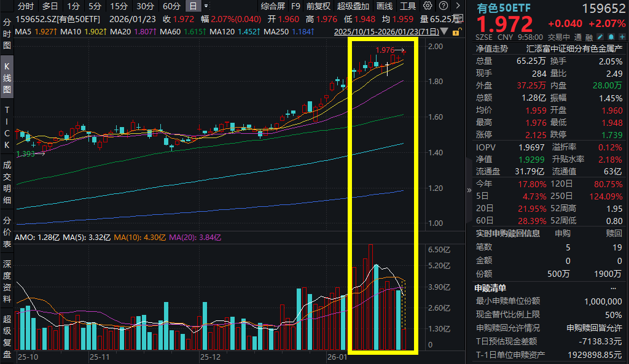The image size is (629, 364).
Task: Click the 融 margin-trading badge
Action: pyautogui.click(x=588, y=37)
